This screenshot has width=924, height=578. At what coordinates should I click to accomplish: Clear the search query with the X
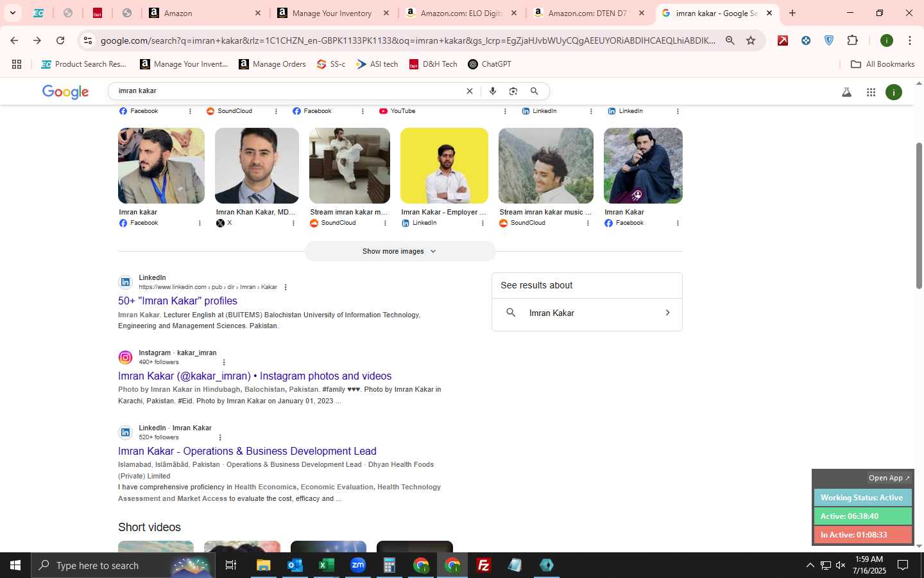[x=470, y=91]
